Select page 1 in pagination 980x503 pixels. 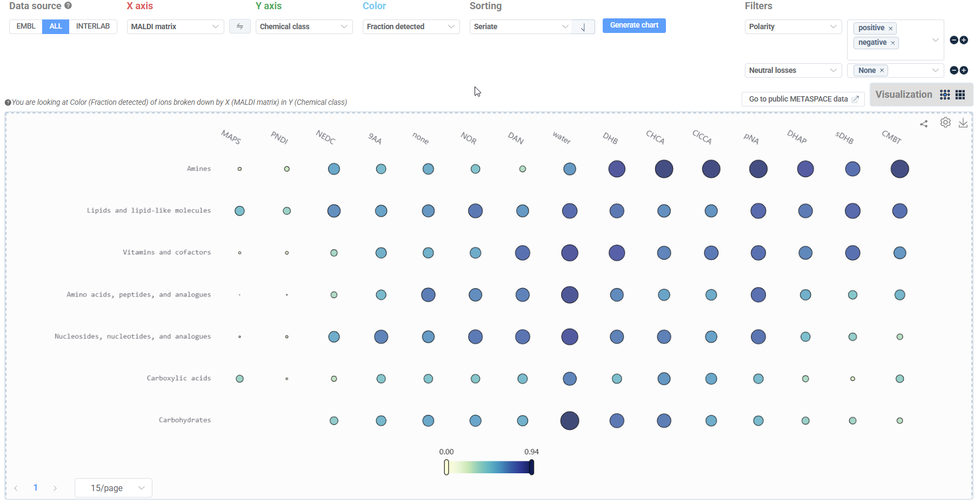click(36, 487)
